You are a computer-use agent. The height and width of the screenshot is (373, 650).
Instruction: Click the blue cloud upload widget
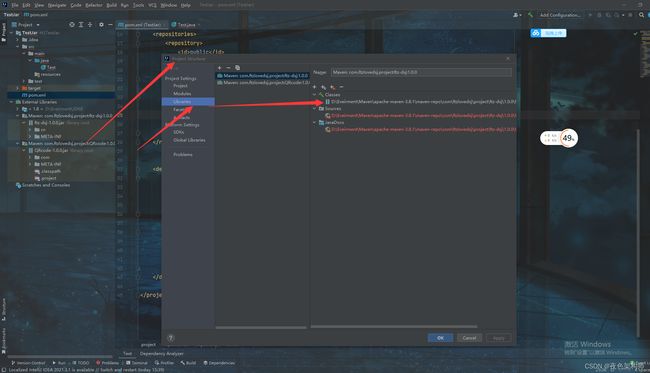tap(548, 33)
